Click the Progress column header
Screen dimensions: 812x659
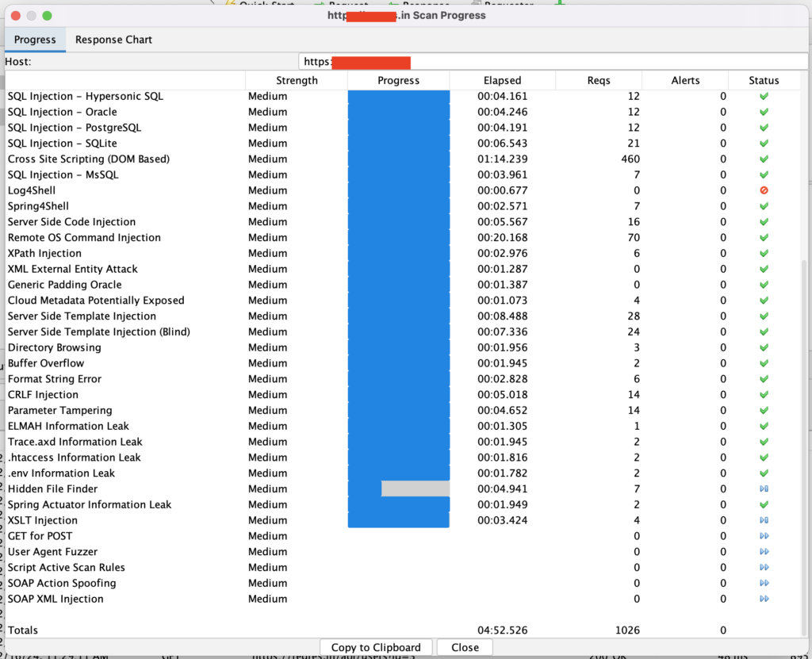(398, 80)
